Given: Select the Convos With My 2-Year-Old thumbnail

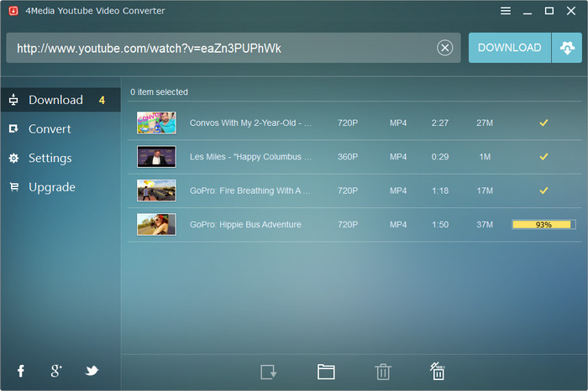Looking at the screenshot, I should point(156,123).
